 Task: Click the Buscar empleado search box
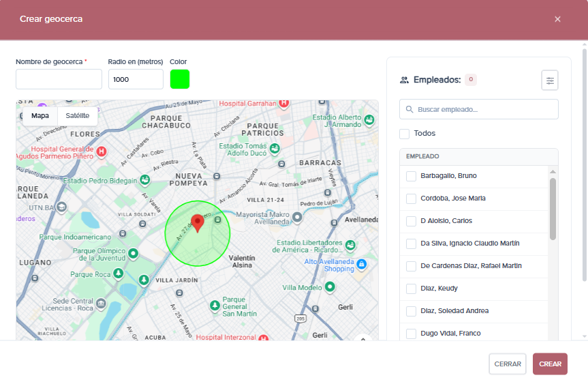tap(479, 109)
